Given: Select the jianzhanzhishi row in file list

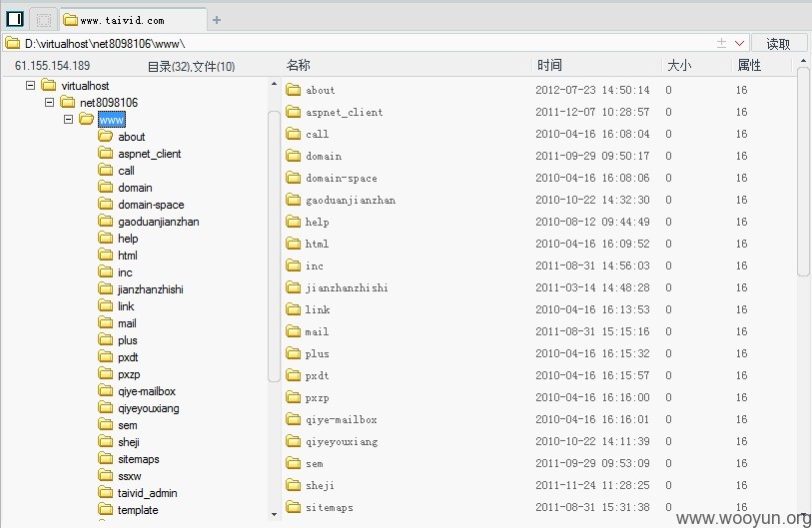Looking at the screenshot, I should 538,287.
